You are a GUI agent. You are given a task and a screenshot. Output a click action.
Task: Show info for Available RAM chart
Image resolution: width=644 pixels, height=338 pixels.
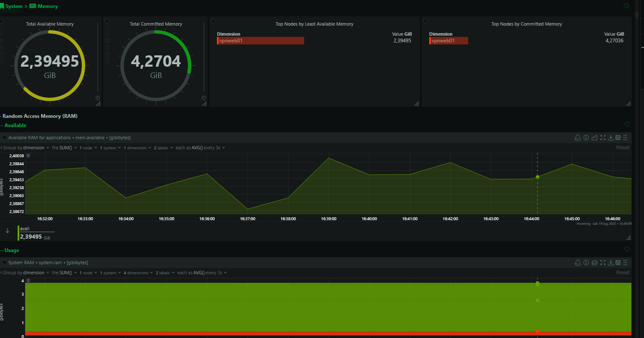(586, 138)
